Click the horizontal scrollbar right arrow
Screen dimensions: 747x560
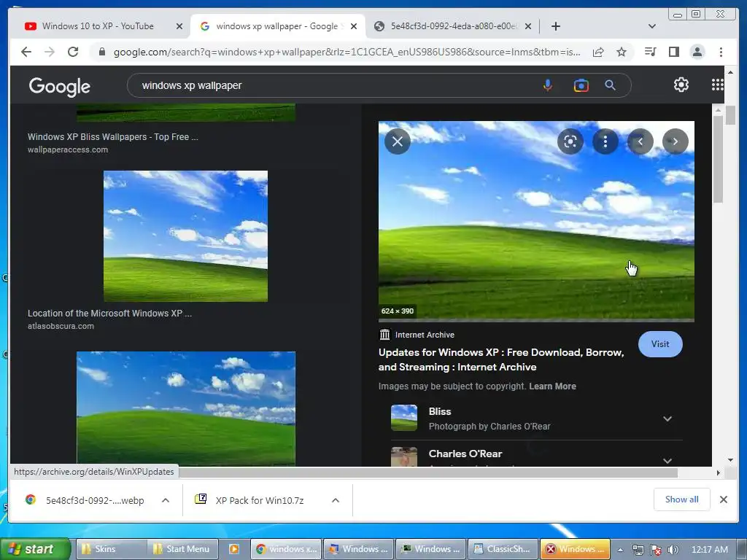[718, 472]
